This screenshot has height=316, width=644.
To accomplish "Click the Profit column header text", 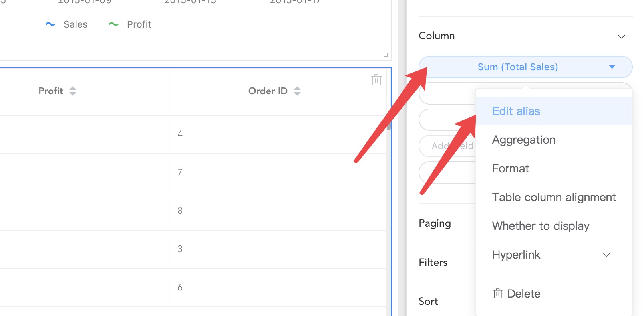I will point(51,91).
